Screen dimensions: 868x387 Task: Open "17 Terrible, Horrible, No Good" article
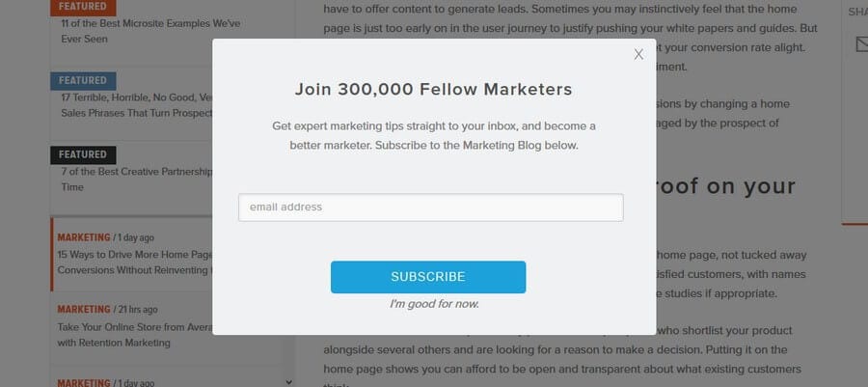[137, 105]
